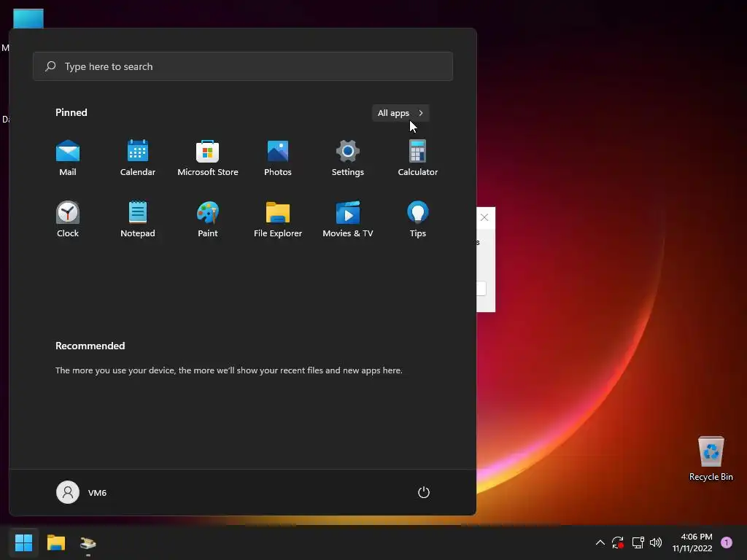Open the Photos app
This screenshot has width=747, height=560.
278,158
